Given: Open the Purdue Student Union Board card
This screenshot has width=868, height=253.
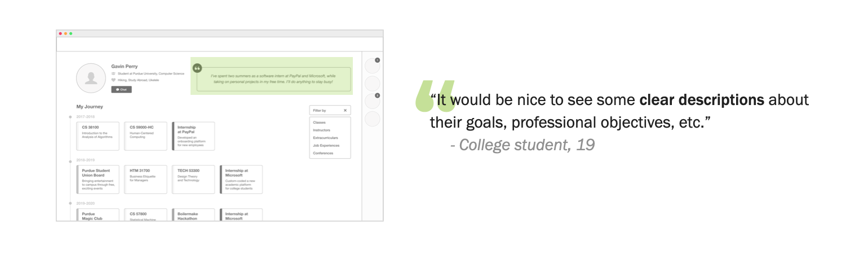Looking at the screenshot, I should (98, 180).
